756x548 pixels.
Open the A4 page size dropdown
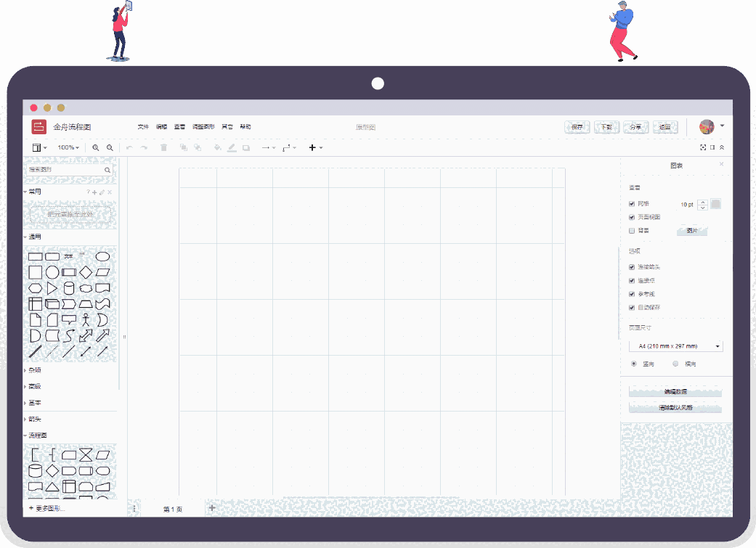(x=675, y=345)
